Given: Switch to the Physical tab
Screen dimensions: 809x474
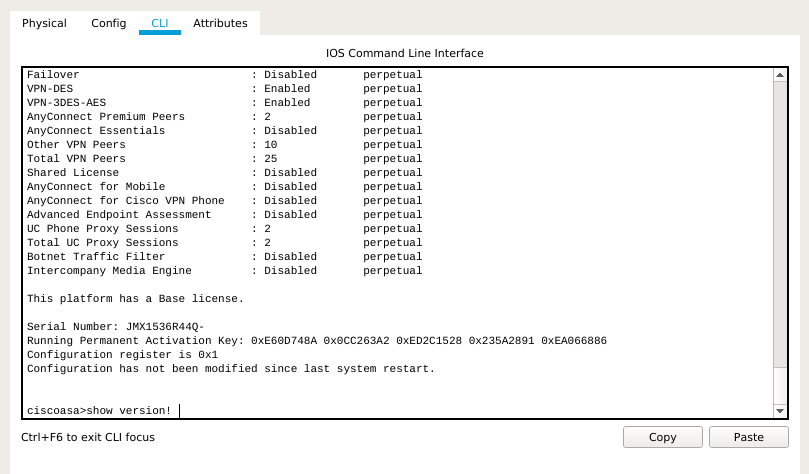Looking at the screenshot, I should (x=44, y=23).
